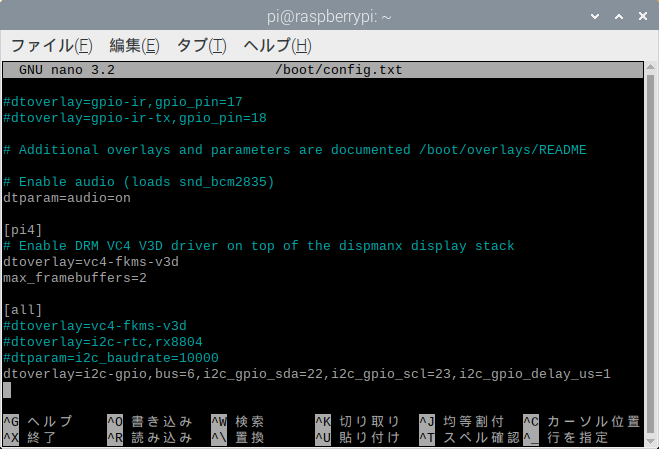The image size is (659, 449).
Task: Click the ^G ヘルプ shortcut
Action: coord(38,421)
